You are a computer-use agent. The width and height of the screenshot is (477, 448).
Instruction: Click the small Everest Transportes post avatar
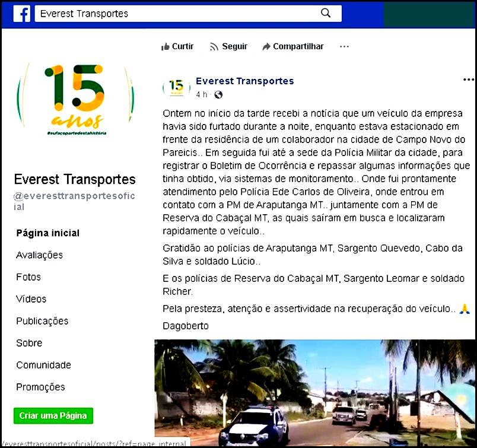176,87
